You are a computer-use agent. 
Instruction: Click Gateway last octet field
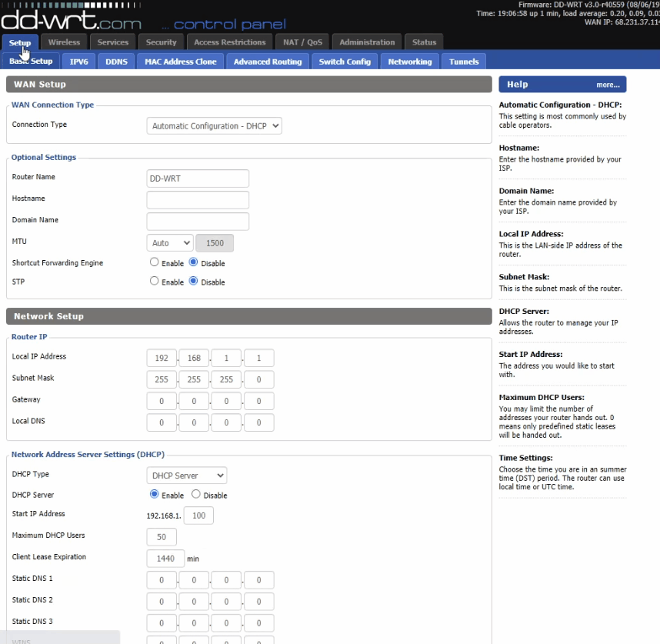(259, 401)
